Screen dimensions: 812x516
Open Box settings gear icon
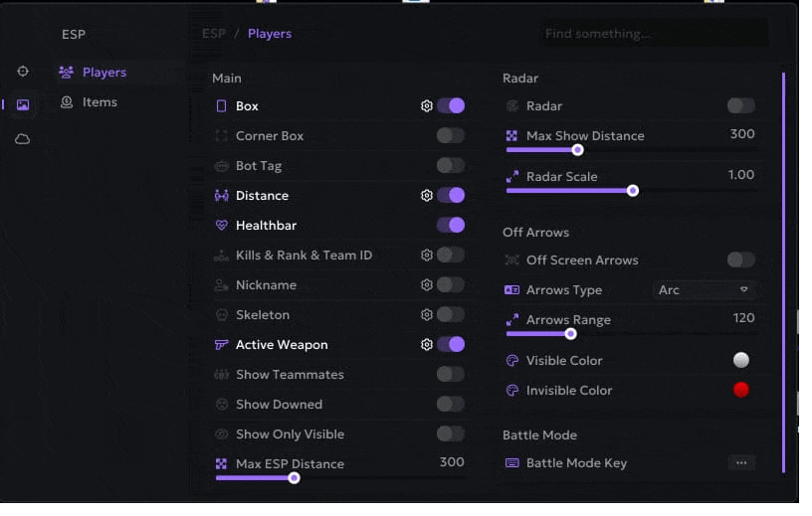pyautogui.click(x=427, y=106)
